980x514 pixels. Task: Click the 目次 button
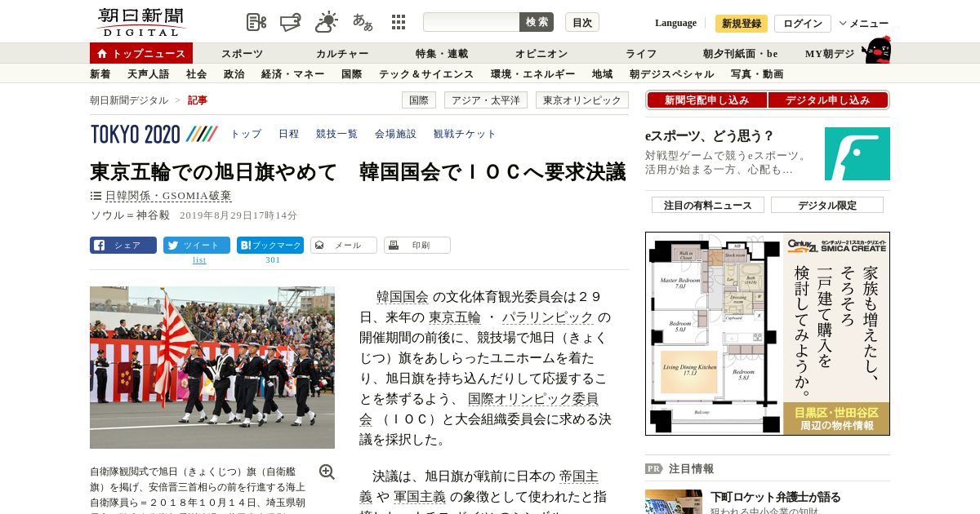click(x=582, y=22)
